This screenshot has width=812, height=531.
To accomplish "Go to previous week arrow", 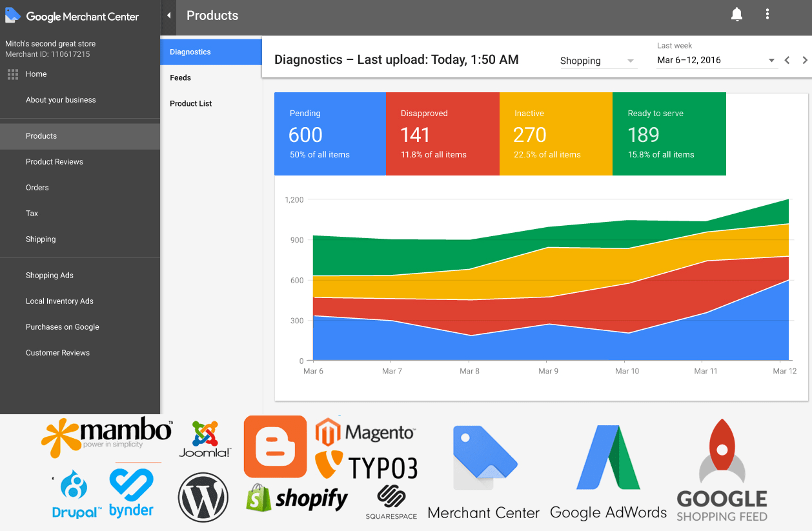I will tap(787, 60).
